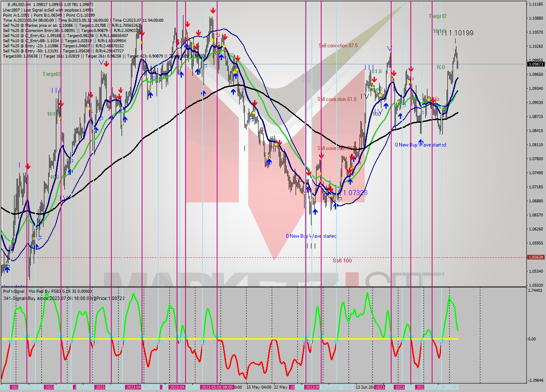
Task: Click the 'Sell correction 61.8' level label
Action: click(337, 99)
